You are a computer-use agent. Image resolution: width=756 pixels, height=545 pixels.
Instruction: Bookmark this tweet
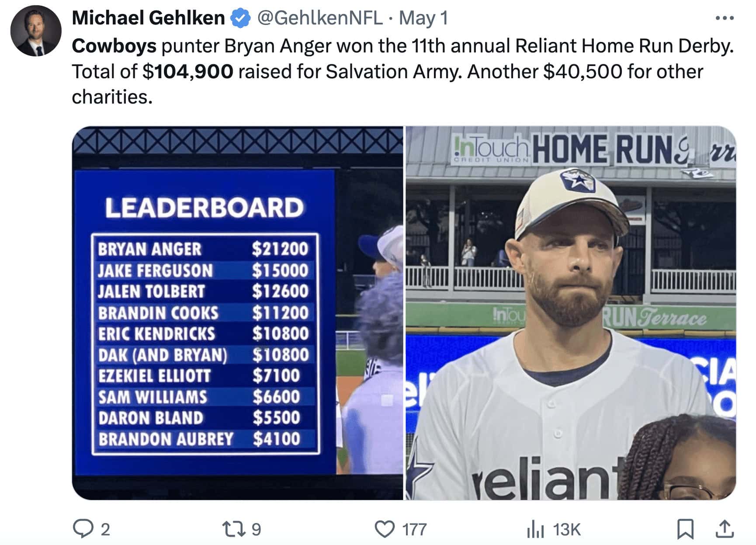point(685,529)
